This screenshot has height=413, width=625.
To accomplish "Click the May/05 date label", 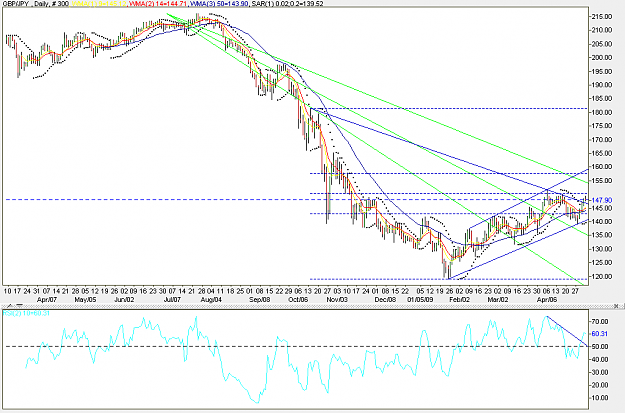I will click(86, 299).
